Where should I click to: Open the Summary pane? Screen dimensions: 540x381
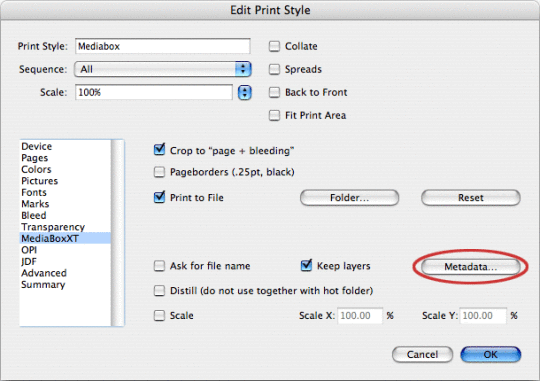coord(43,285)
